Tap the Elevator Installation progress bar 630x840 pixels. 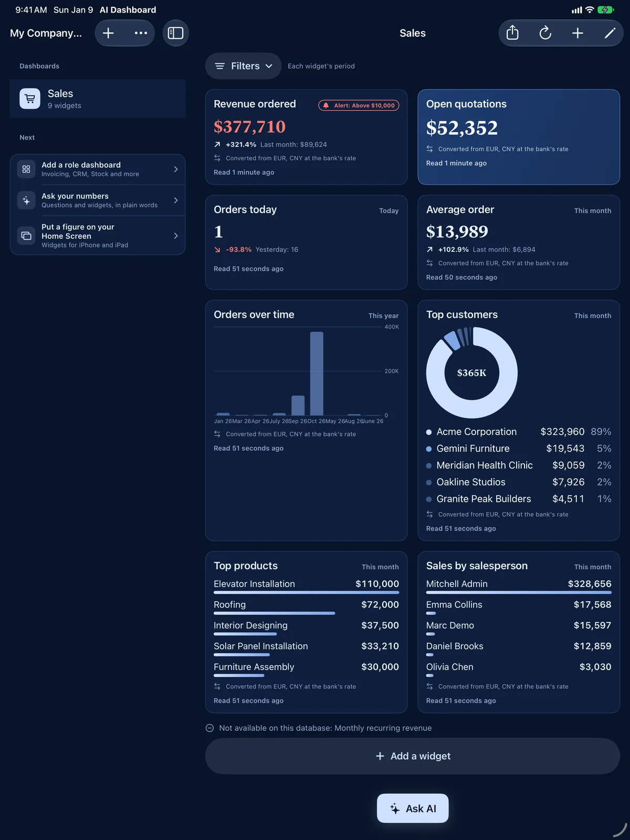coord(306,592)
